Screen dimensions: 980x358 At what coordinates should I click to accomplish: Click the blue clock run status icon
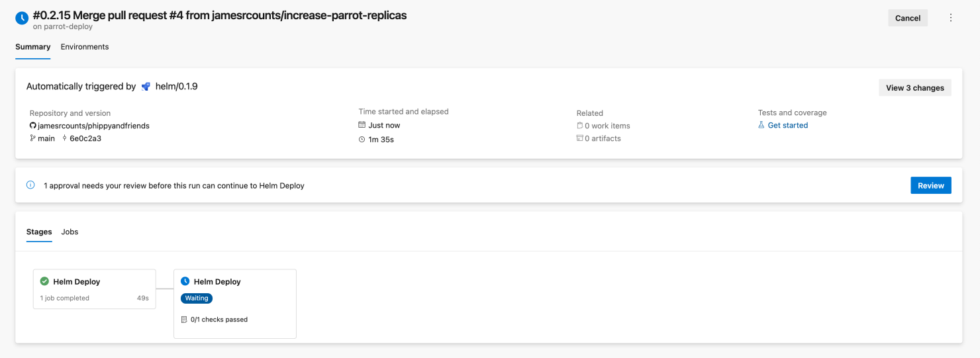click(22, 18)
